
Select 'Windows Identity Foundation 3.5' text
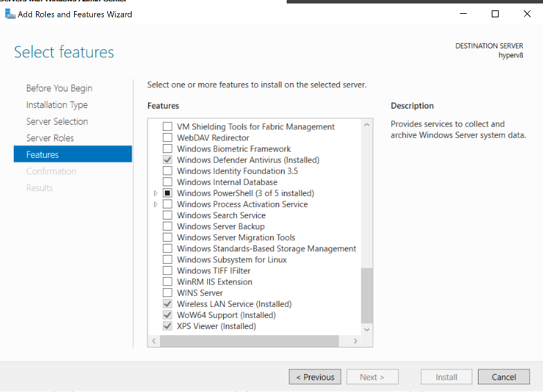238,171
